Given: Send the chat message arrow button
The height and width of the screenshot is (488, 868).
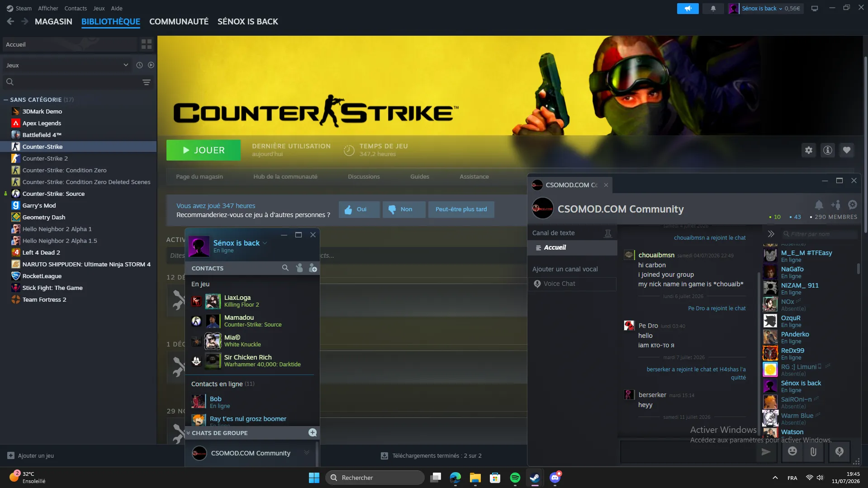Looking at the screenshot, I should (766, 451).
